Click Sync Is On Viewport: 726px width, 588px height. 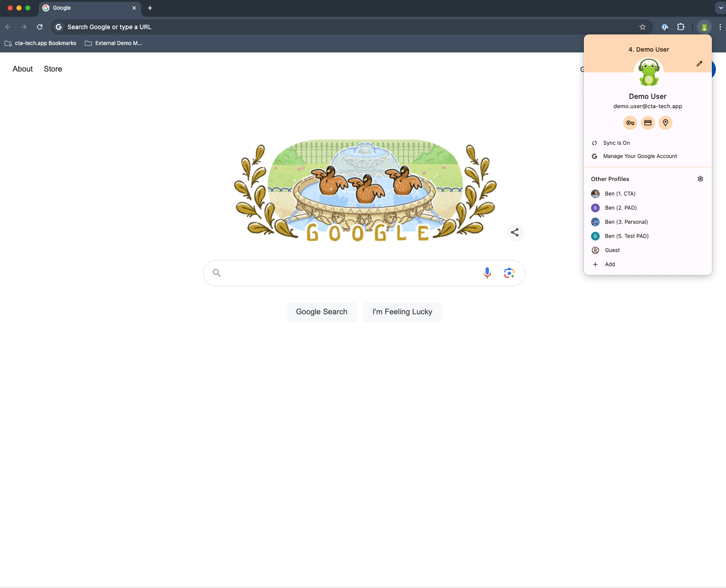point(648,143)
